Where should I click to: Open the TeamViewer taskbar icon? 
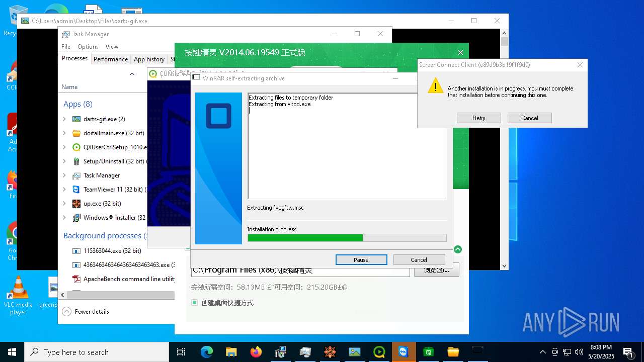404,352
